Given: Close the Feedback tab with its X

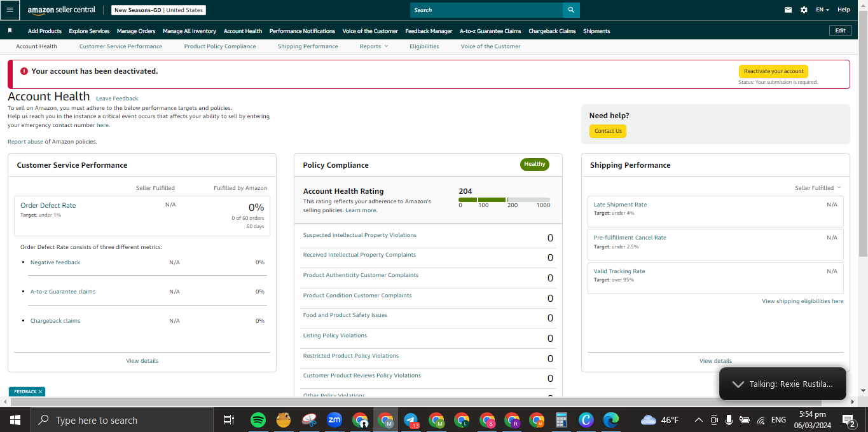Looking at the screenshot, I should click(x=40, y=392).
